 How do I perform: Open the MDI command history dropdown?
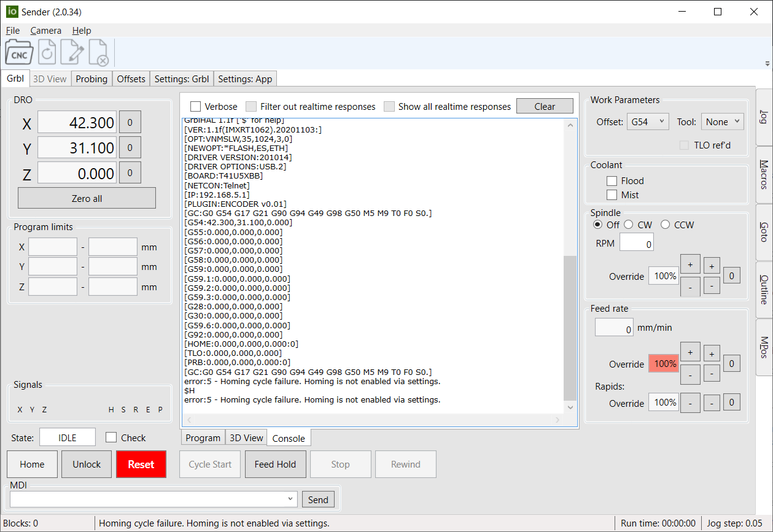click(290, 499)
